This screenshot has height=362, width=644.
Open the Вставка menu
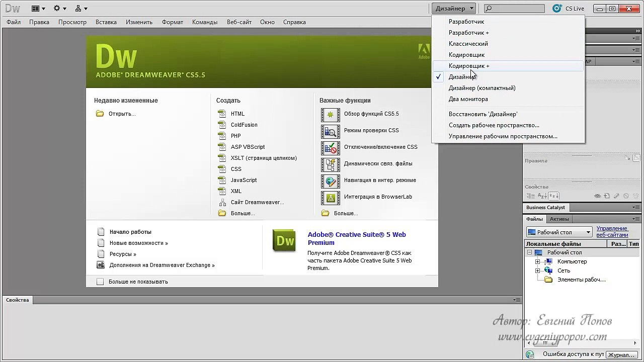pos(106,22)
